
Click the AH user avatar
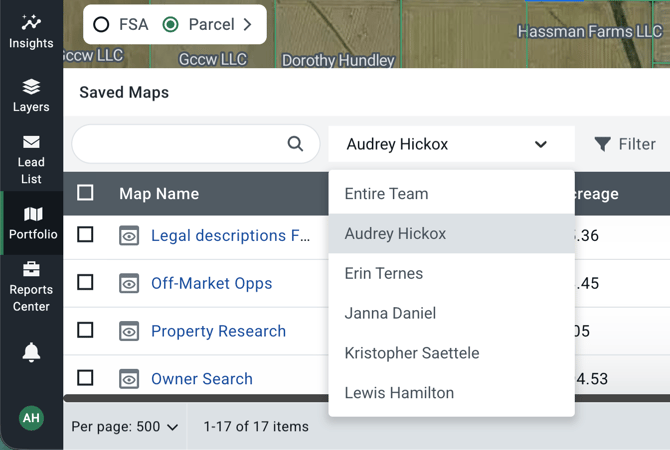(x=31, y=418)
